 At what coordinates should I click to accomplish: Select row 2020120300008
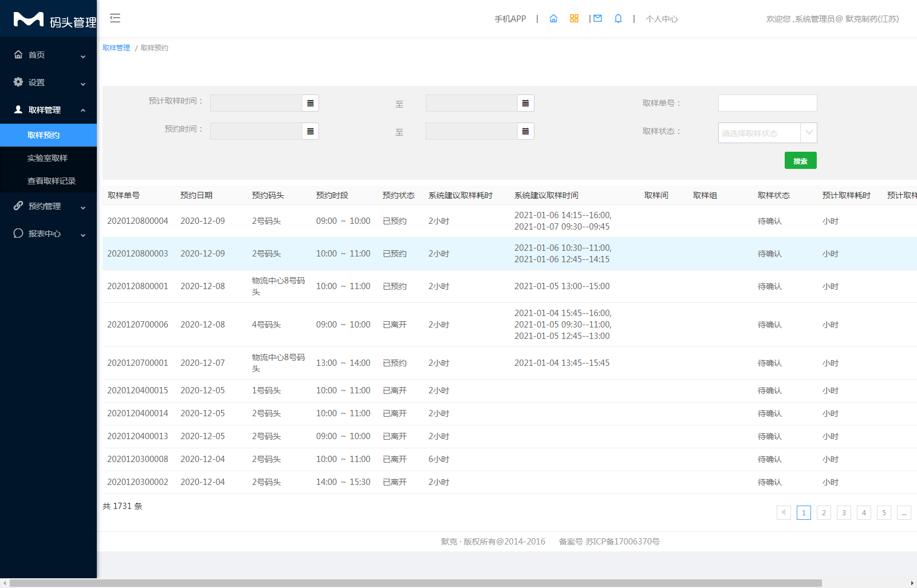pos(510,459)
